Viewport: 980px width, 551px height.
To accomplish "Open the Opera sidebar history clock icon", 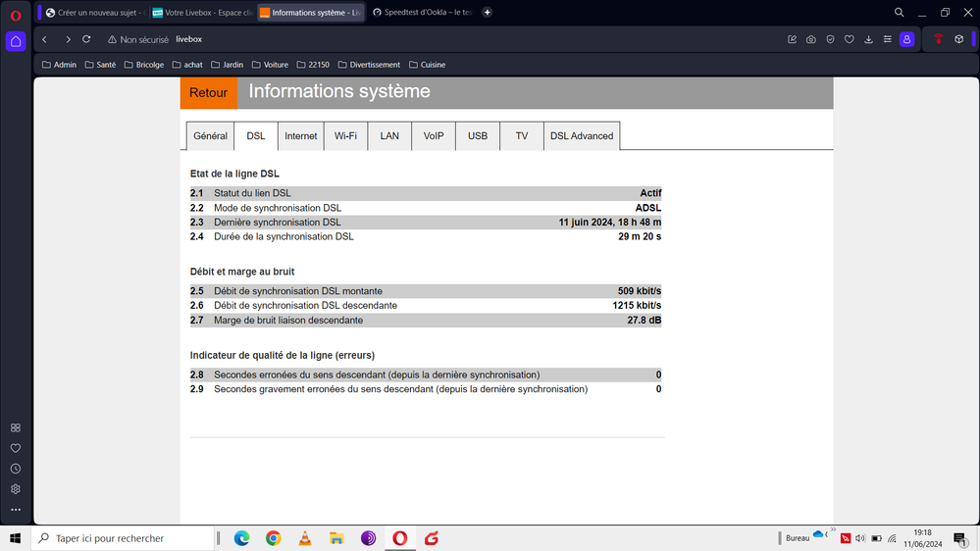I will point(16,469).
